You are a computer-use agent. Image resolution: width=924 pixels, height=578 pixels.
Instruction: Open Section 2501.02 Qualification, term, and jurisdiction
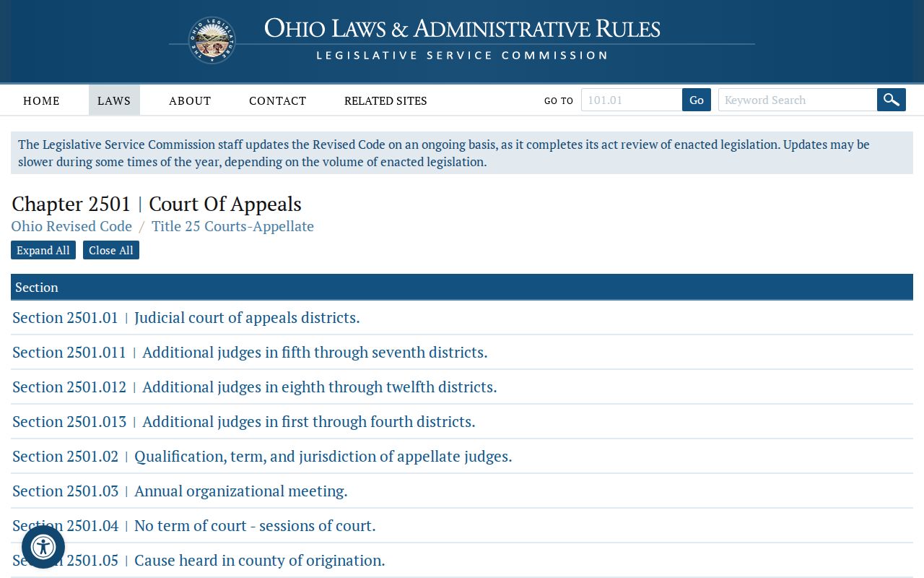[262, 456]
